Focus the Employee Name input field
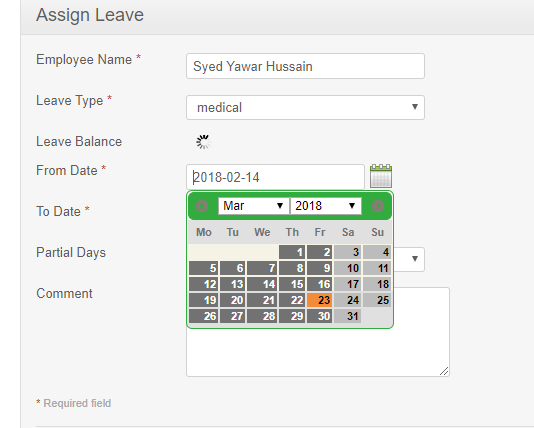 pos(305,66)
